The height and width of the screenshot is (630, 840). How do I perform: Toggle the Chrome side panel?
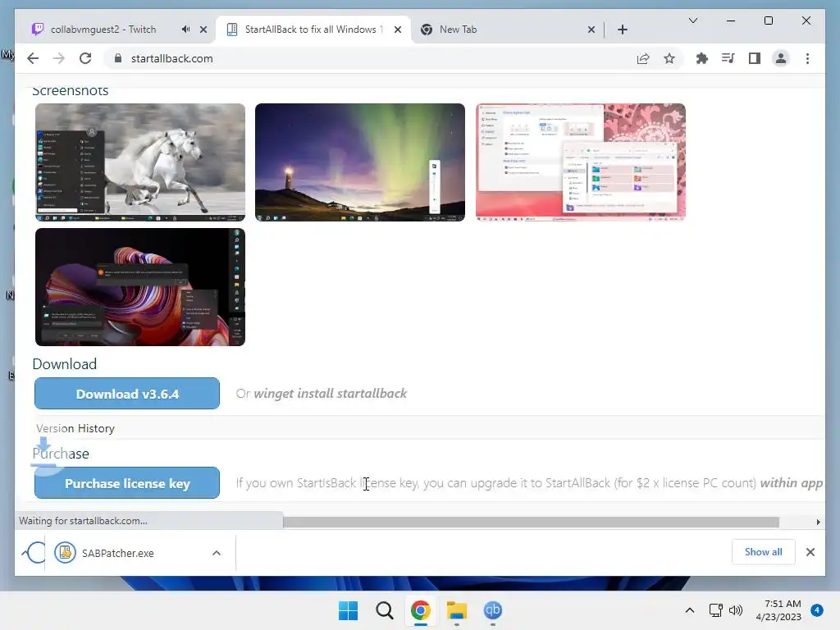point(755,58)
